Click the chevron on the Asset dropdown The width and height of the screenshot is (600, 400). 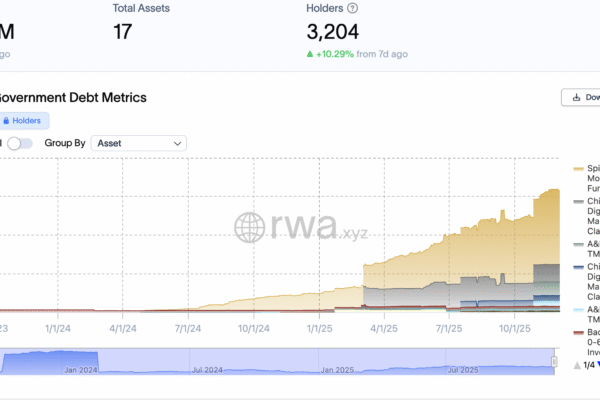[x=178, y=143]
